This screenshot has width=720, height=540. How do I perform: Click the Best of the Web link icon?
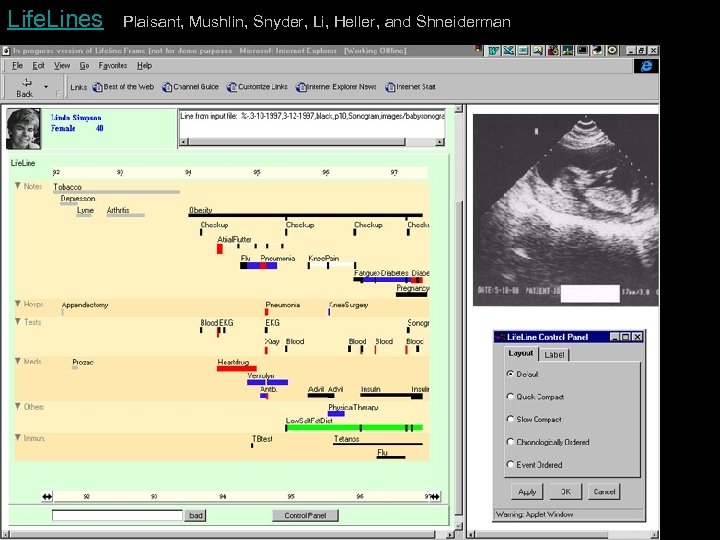coord(97,87)
